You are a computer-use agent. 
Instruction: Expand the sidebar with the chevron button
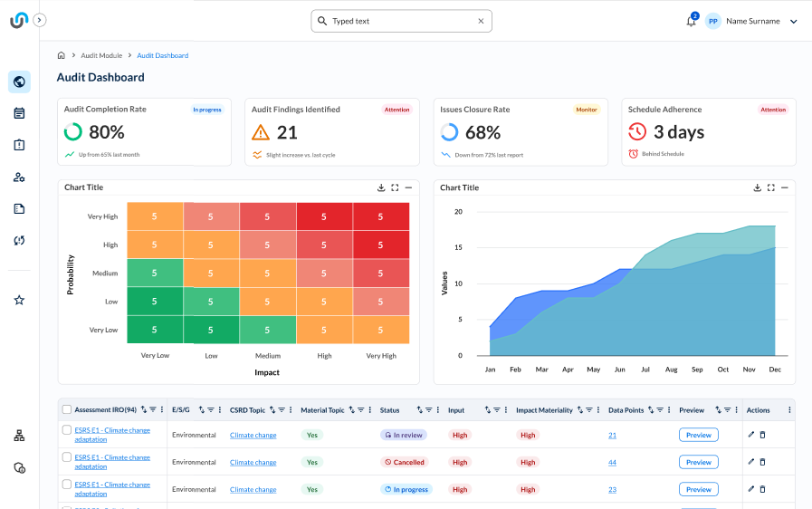(x=40, y=20)
